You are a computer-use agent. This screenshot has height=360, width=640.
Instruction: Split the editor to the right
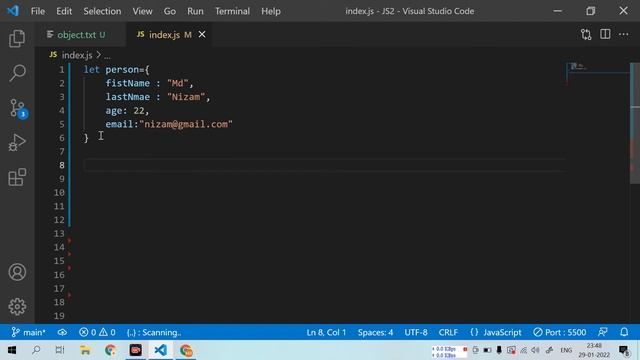[605, 34]
